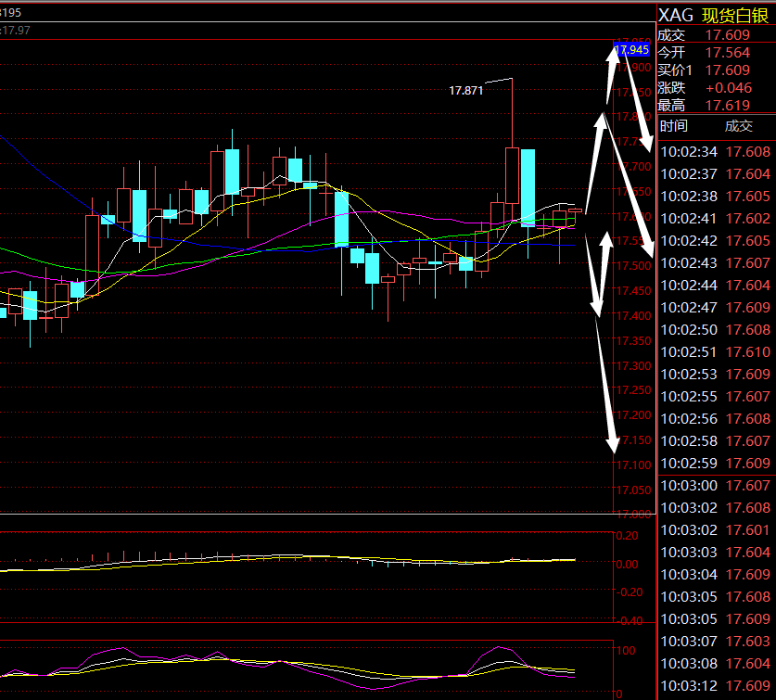Viewport: 776px width, 700px height.
Task: Select the 涨跌 value +0.046
Action: (729, 88)
